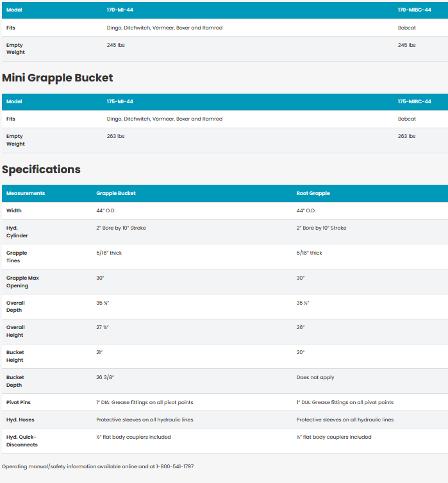This screenshot has height=483, width=448.
Task: Select the Grapple Max Opening row label
Action: pos(23,282)
